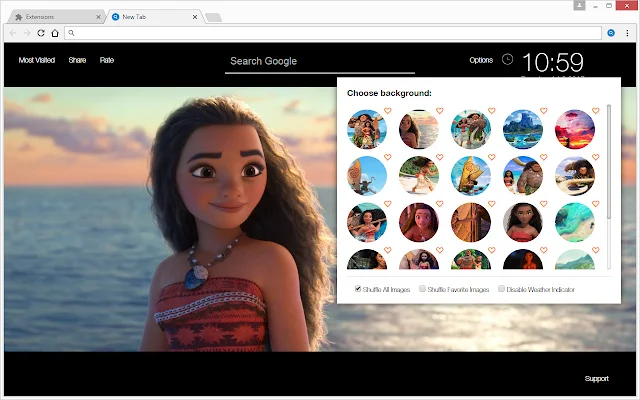
Task: Favorite the second background in row one
Action: 440,111
